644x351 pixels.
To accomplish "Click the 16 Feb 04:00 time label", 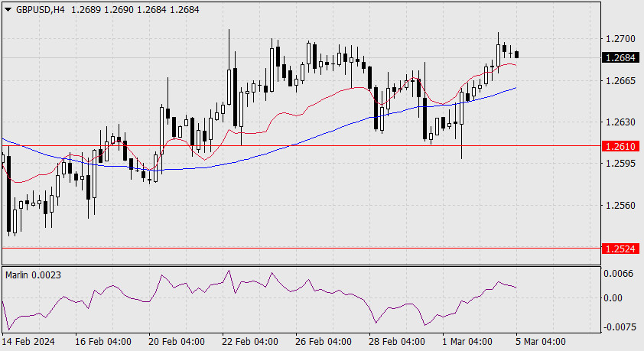I will [x=103, y=342].
